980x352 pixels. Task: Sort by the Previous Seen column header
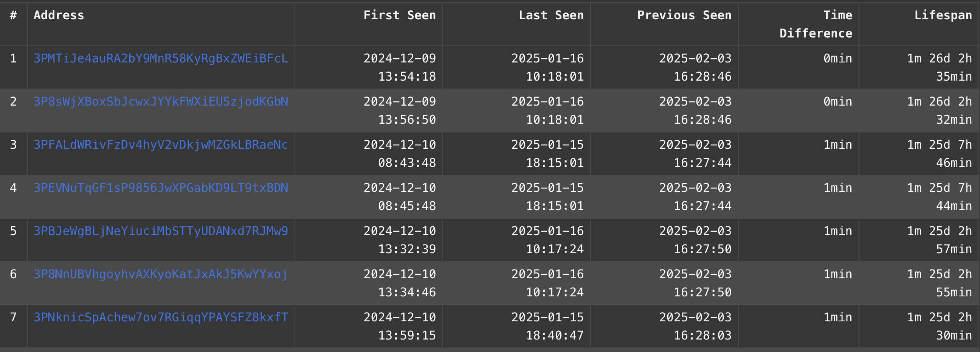[684, 15]
